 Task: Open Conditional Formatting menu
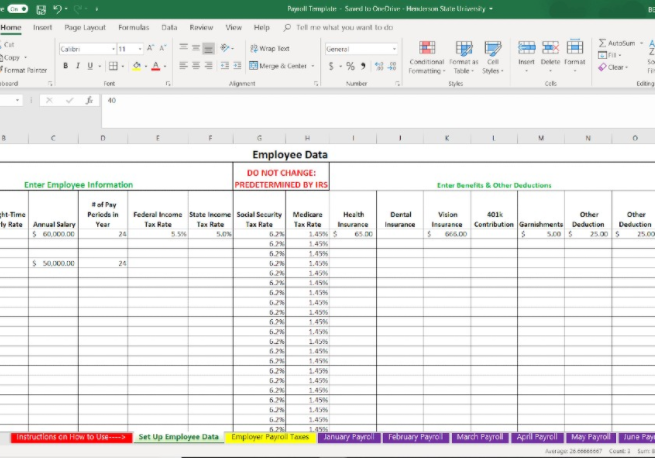pos(427,58)
